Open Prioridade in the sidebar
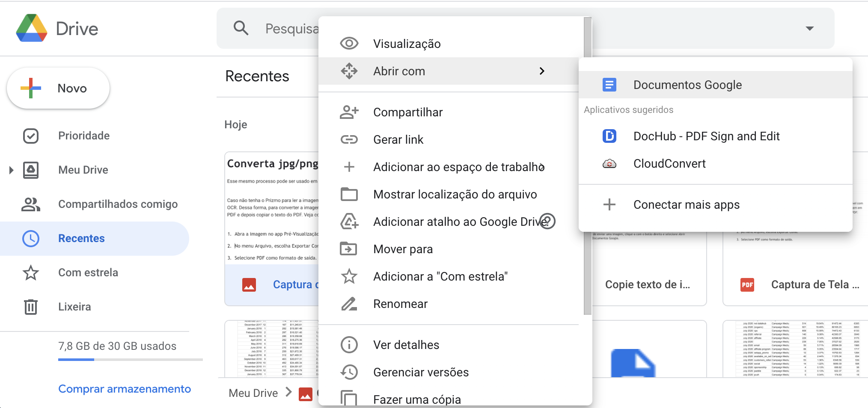The height and width of the screenshot is (408, 868). tap(83, 136)
